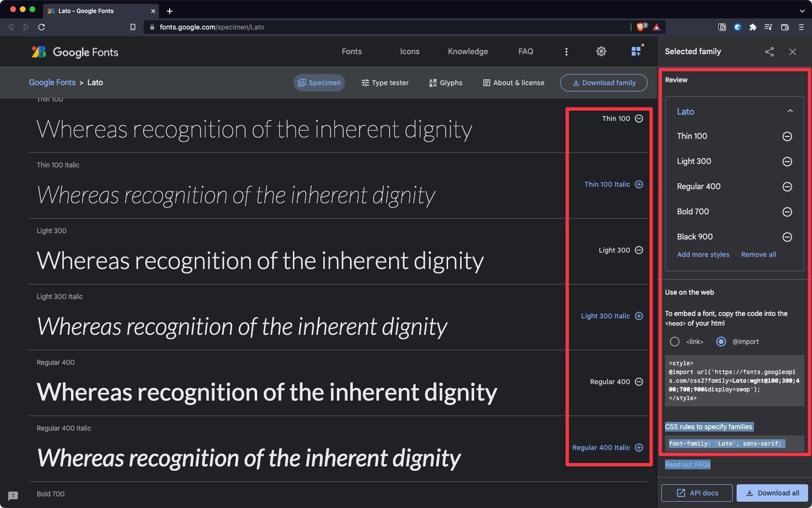The image size is (812, 508).
Task: Click the Lato breadcrumb text
Action: point(95,83)
